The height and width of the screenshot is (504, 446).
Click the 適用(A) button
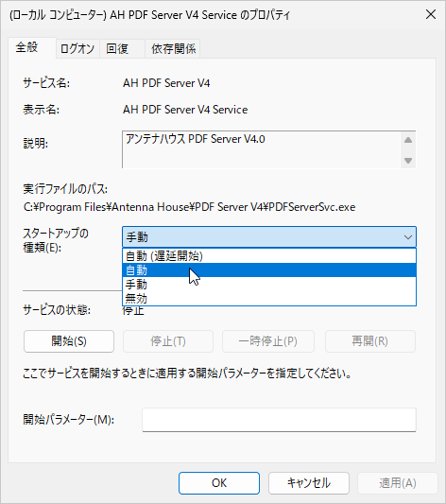click(398, 483)
